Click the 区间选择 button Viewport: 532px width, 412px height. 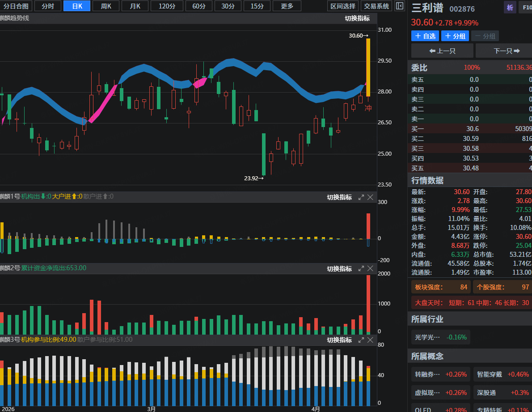point(343,6)
